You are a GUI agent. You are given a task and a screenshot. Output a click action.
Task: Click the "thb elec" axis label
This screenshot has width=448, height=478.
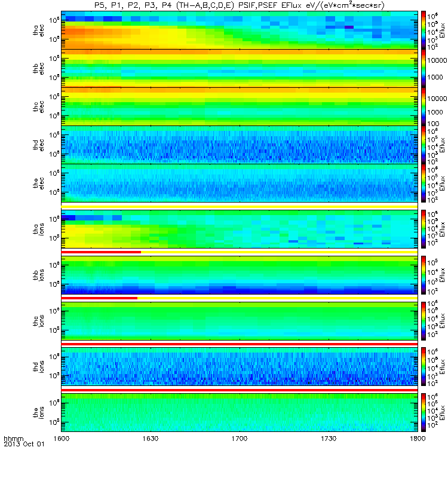coord(38,68)
